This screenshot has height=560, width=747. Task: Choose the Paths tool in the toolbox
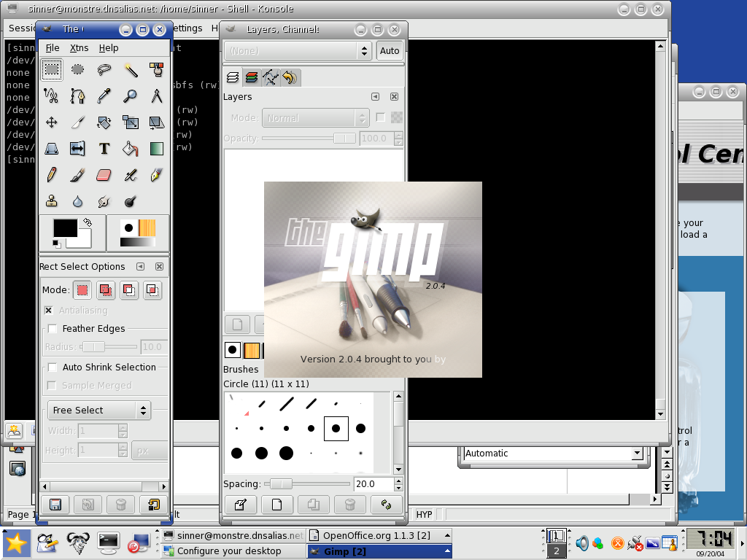(x=77, y=96)
